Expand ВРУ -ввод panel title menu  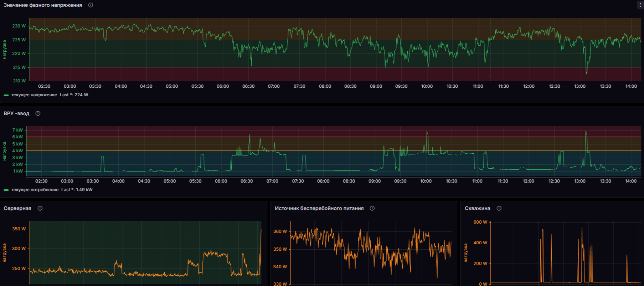[x=16, y=113]
